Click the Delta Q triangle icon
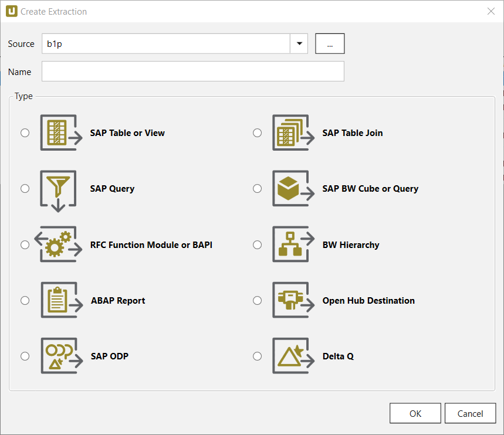Viewport: 504px width, 435px height. [x=293, y=356]
